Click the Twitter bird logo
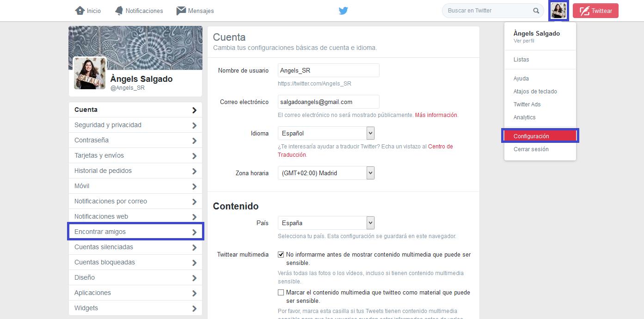This screenshot has width=644, height=319. pyautogui.click(x=343, y=11)
